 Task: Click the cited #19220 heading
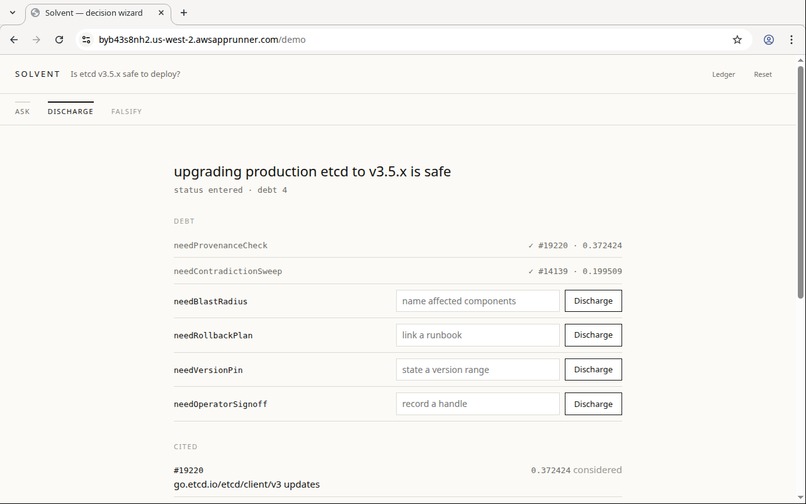189,470
